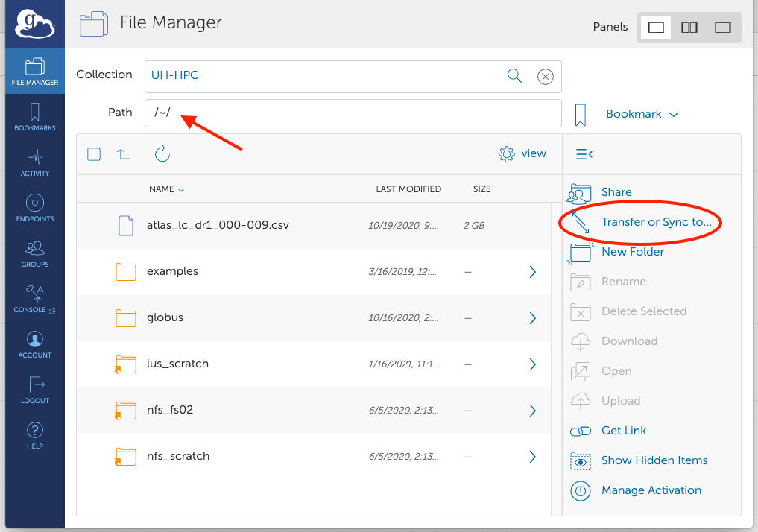Click the New Folder icon
Viewport: 758px width, 532px height.
coord(580,253)
